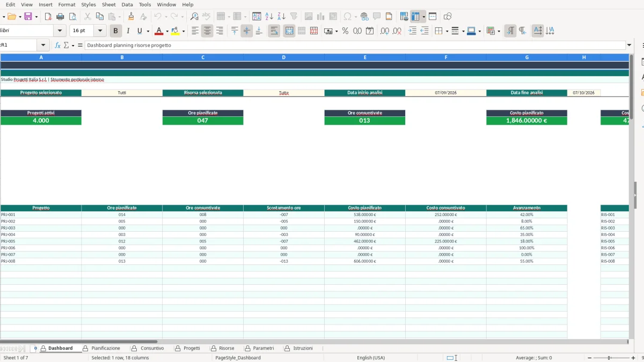644x362 pixels.
Task: Insert hyperlink with the globe icon
Action: coord(364,17)
